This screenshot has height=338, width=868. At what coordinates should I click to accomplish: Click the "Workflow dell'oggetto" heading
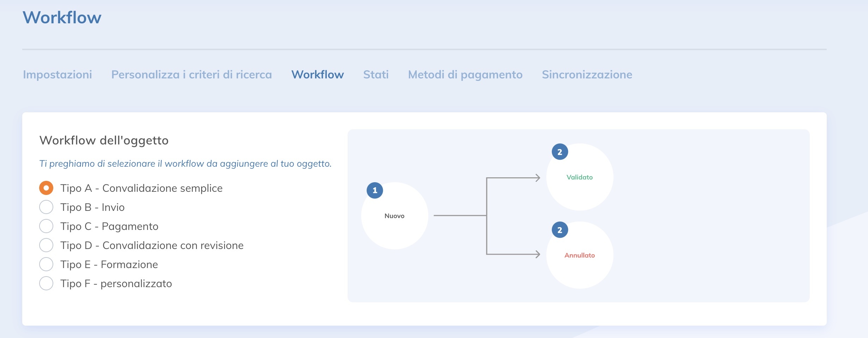[104, 141]
